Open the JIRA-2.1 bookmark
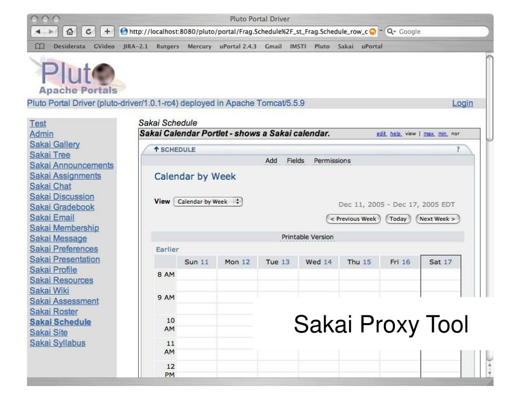This screenshot has width=532, height=399. pyautogui.click(x=136, y=46)
